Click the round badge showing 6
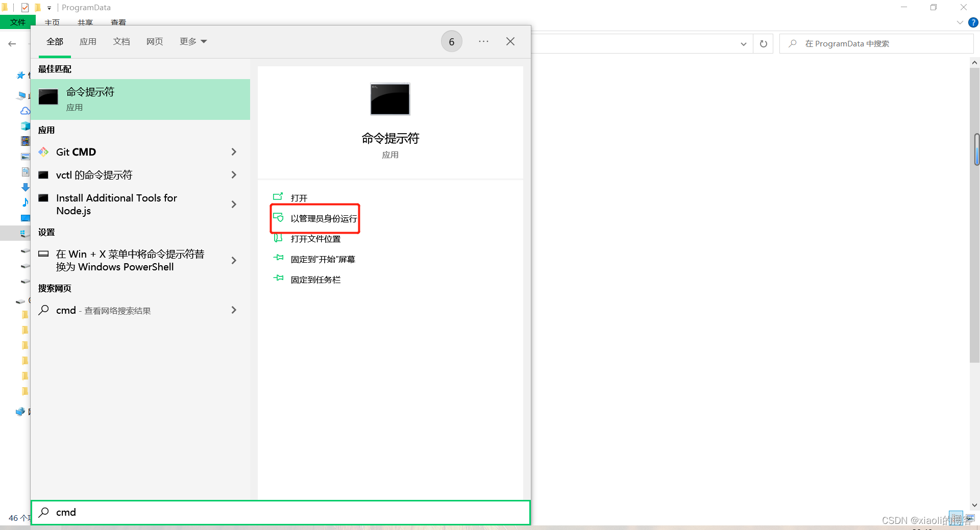This screenshot has height=530, width=980. (452, 42)
